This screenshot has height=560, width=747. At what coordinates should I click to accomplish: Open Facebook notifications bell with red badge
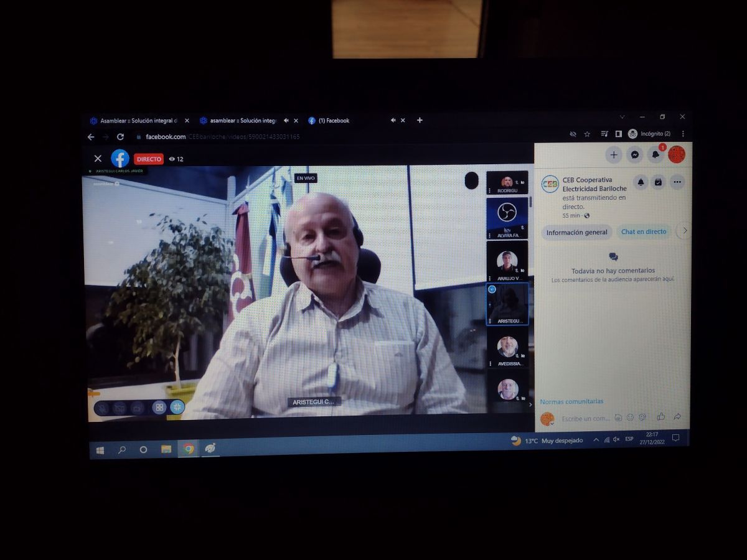point(655,154)
